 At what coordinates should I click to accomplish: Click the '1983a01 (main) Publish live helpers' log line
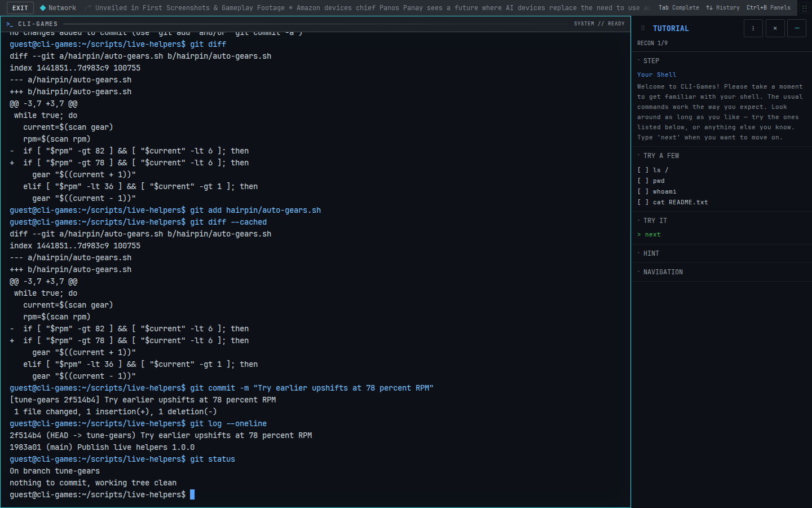(102, 448)
